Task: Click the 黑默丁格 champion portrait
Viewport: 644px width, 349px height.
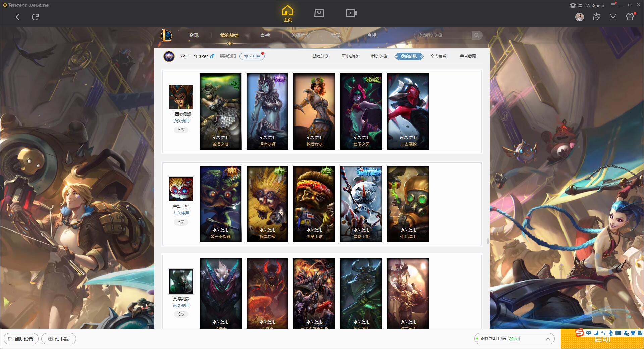Action: tap(181, 189)
